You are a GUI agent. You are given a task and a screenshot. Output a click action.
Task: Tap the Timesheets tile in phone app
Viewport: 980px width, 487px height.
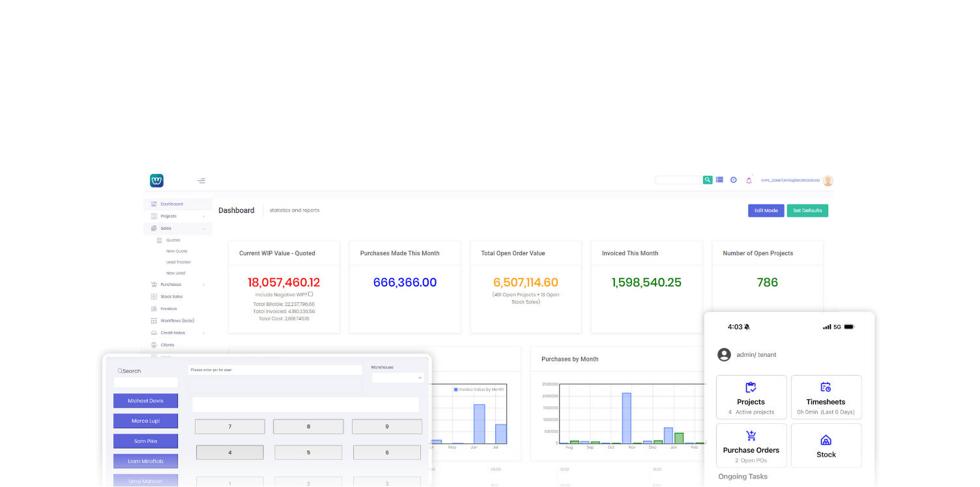tap(826, 397)
